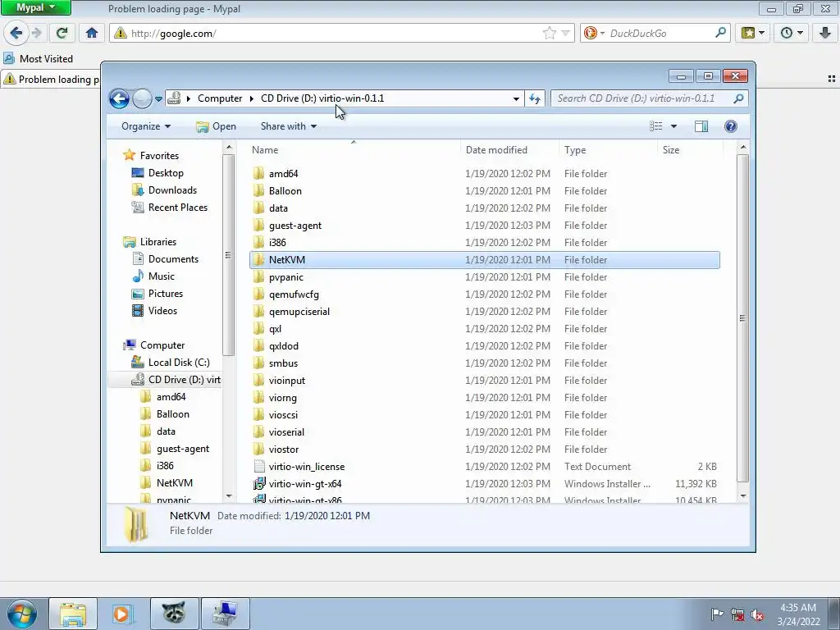Open the recent pages dropdown arrow

point(158,98)
